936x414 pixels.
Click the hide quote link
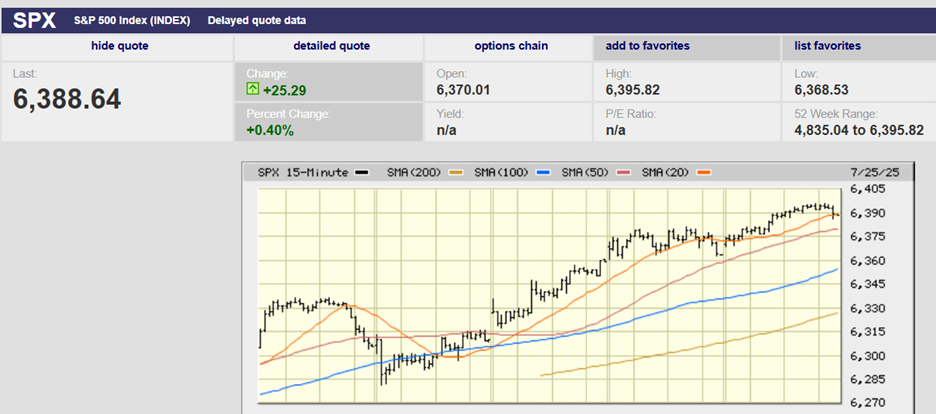tap(120, 46)
